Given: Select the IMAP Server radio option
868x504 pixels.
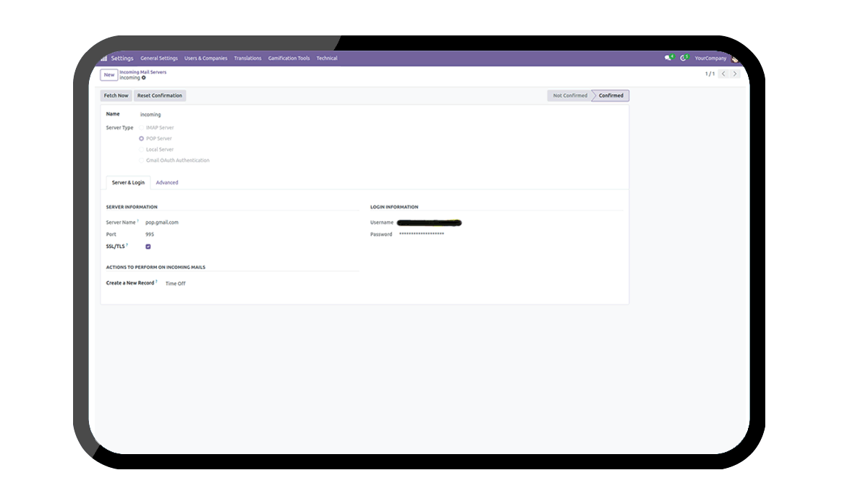Looking at the screenshot, I should 142,128.
